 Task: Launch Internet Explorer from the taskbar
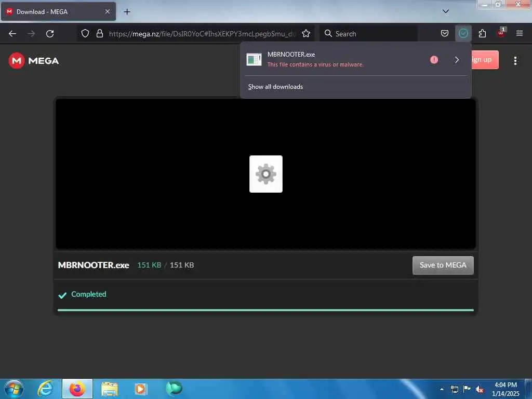[x=45, y=389]
